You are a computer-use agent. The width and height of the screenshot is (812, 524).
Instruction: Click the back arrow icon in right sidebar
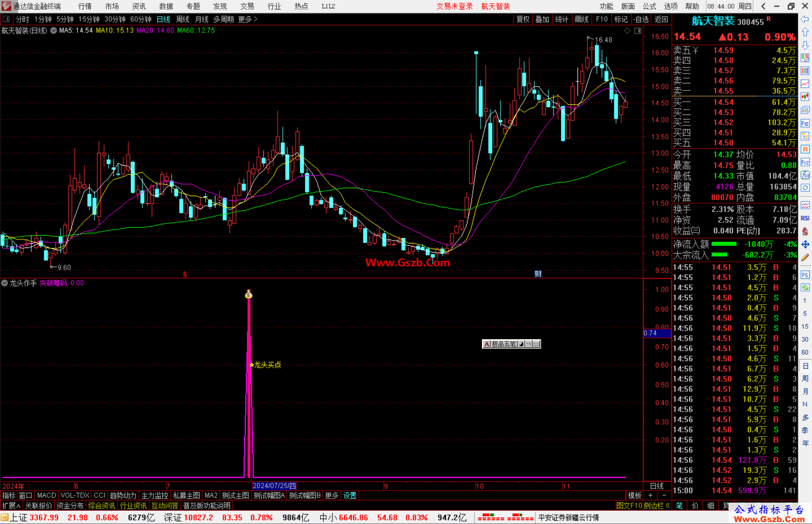point(805,19)
